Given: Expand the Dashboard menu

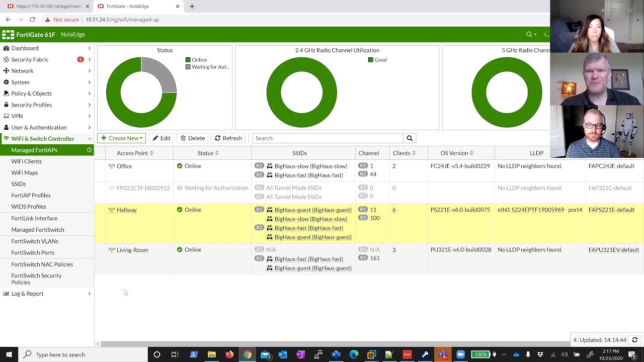Looking at the screenshot, I should click(x=47, y=48).
